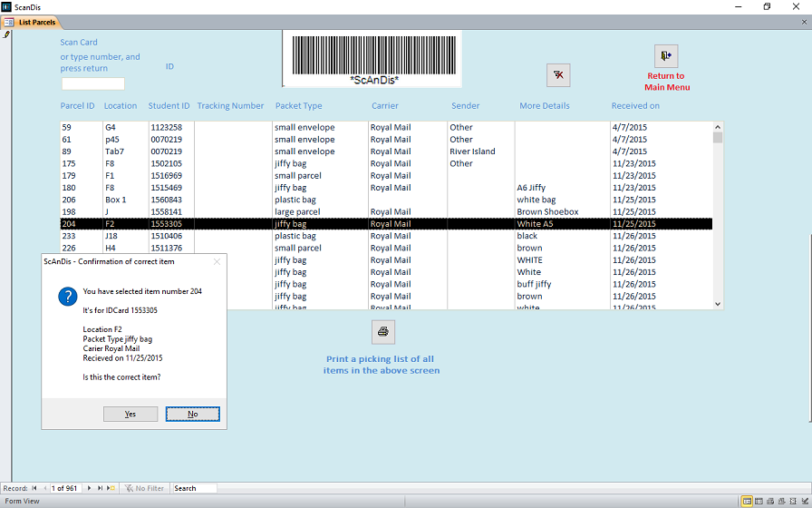Click the Scan Card number input field
This screenshot has width=812, height=508.
pyautogui.click(x=92, y=84)
